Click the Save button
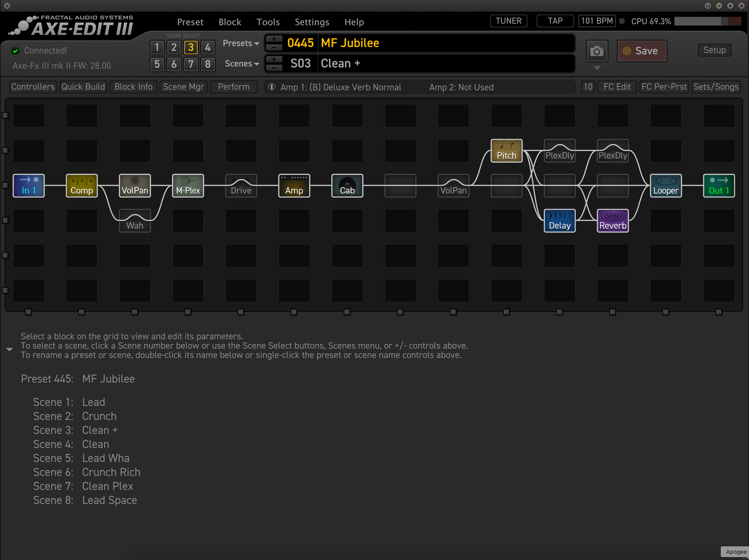749x560 pixels. 642,51
